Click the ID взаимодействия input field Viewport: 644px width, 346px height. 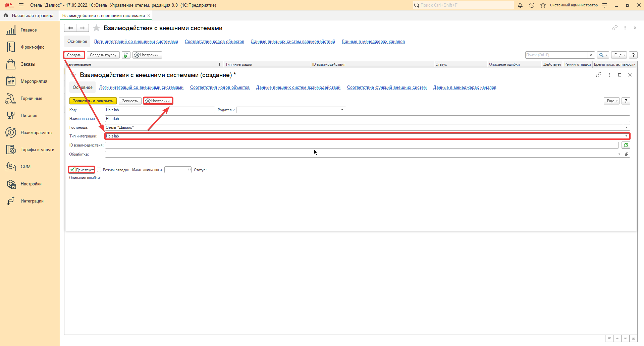click(362, 145)
